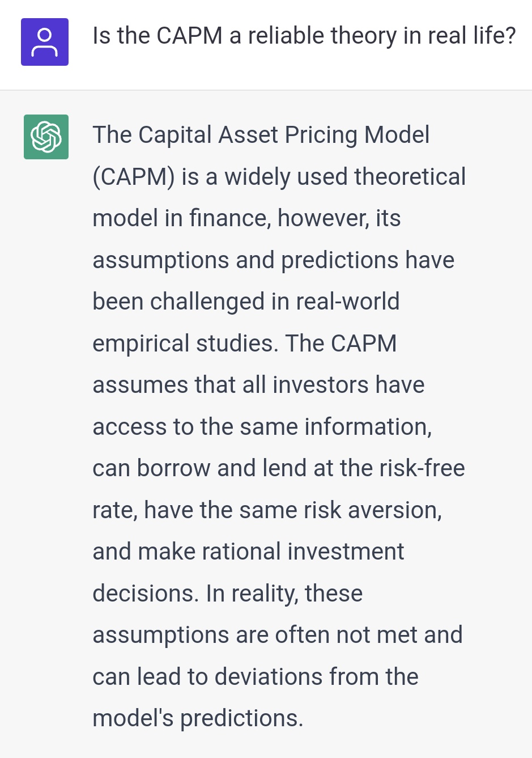Click the line "model in finance, however, its"

[246, 218]
